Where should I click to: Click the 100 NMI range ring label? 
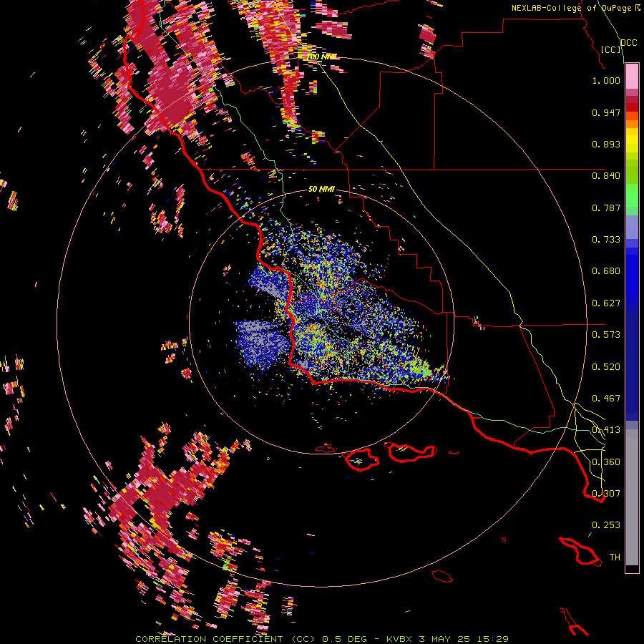click(322, 57)
